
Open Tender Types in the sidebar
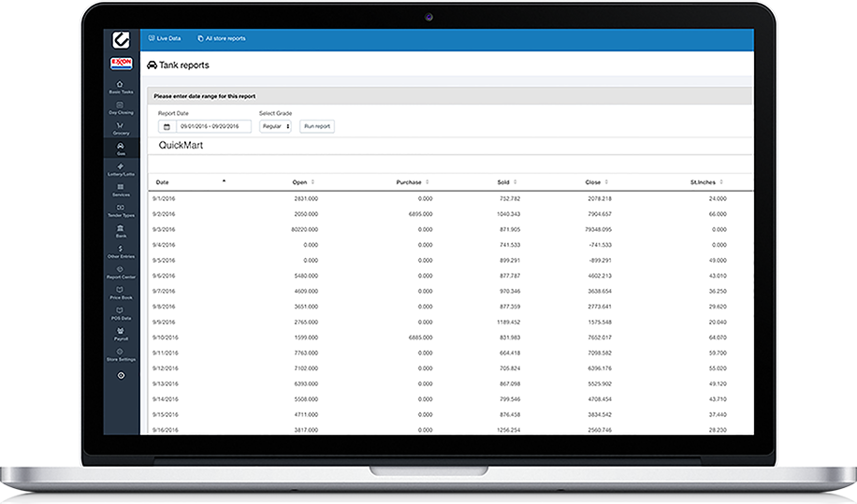coord(121,210)
